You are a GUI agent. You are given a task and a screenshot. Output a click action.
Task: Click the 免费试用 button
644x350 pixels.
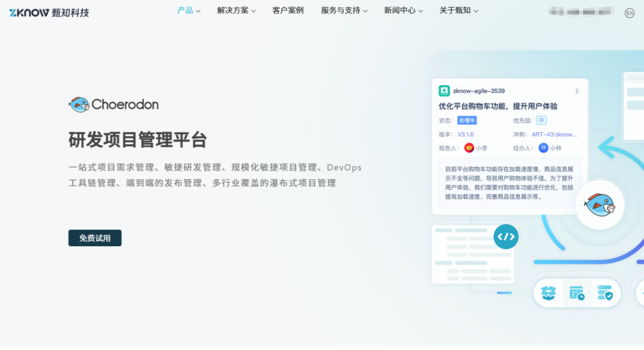(x=95, y=238)
